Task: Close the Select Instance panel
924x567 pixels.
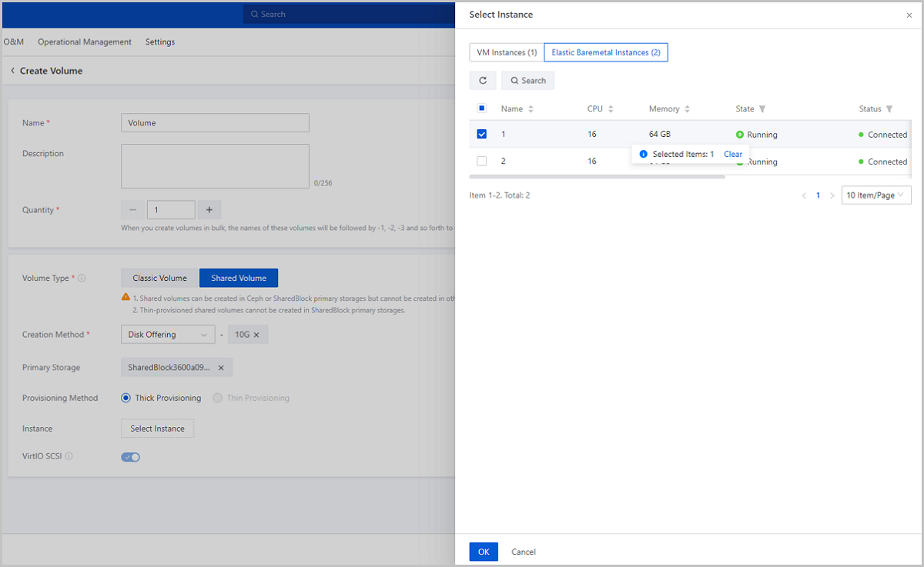Action: (909, 15)
